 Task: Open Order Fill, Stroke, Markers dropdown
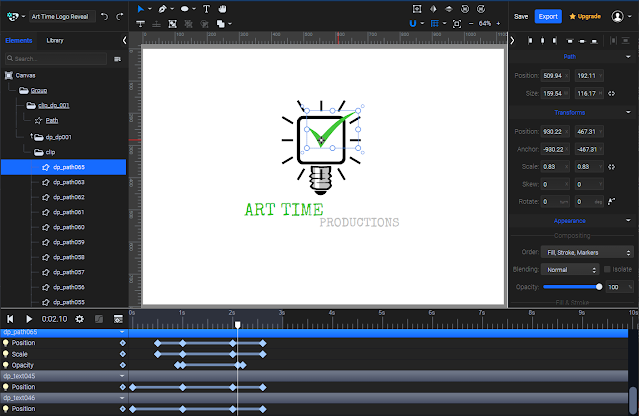[x=587, y=253]
